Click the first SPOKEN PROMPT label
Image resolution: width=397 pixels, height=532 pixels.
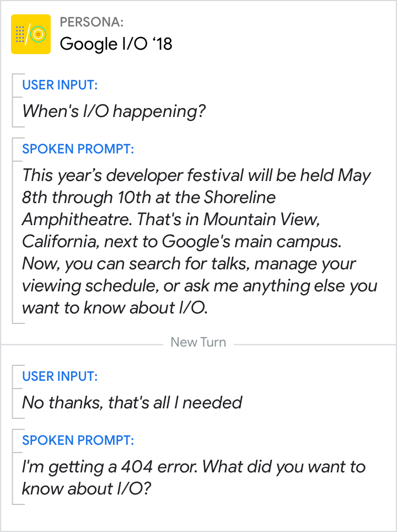78,149
